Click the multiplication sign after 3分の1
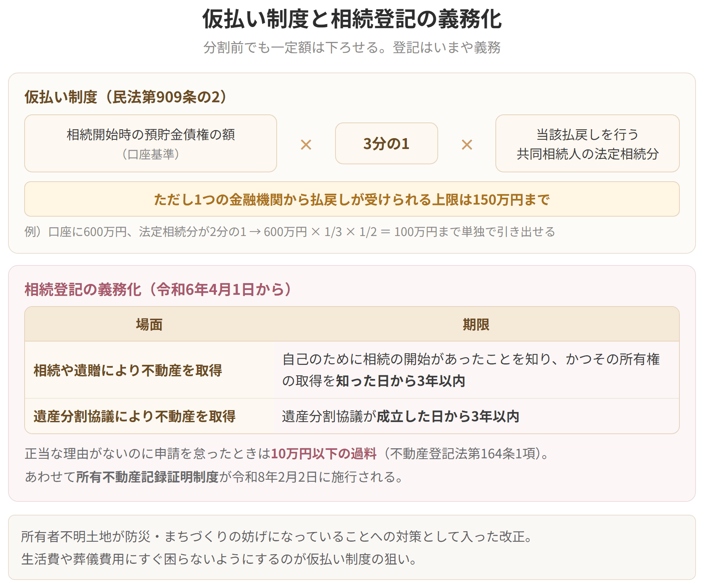704x588 pixels. (x=467, y=145)
